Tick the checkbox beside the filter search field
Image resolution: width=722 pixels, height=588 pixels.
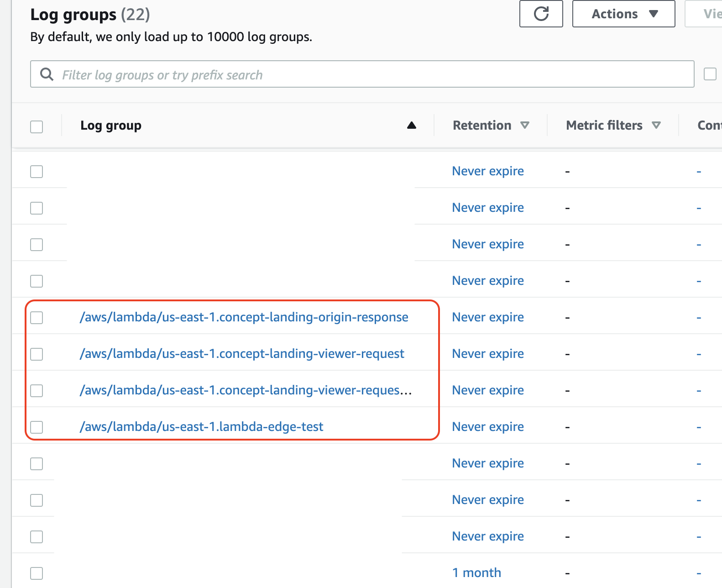point(710,74)
